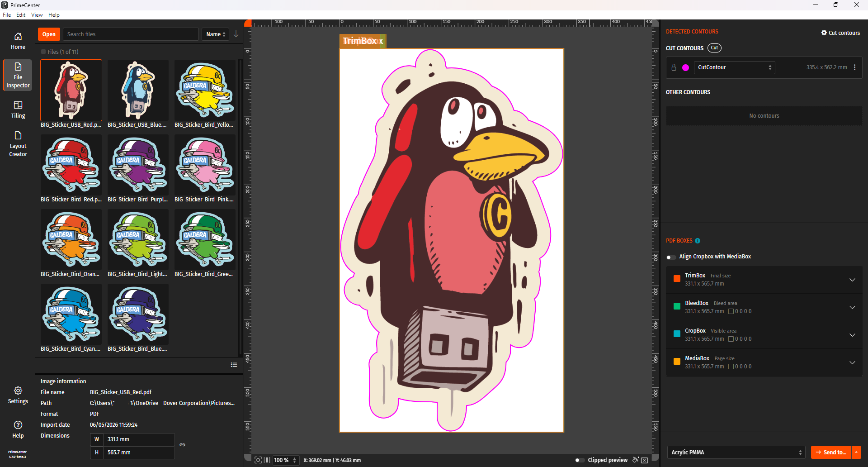Click the split compare icon beside zoom

pos(267,460)
